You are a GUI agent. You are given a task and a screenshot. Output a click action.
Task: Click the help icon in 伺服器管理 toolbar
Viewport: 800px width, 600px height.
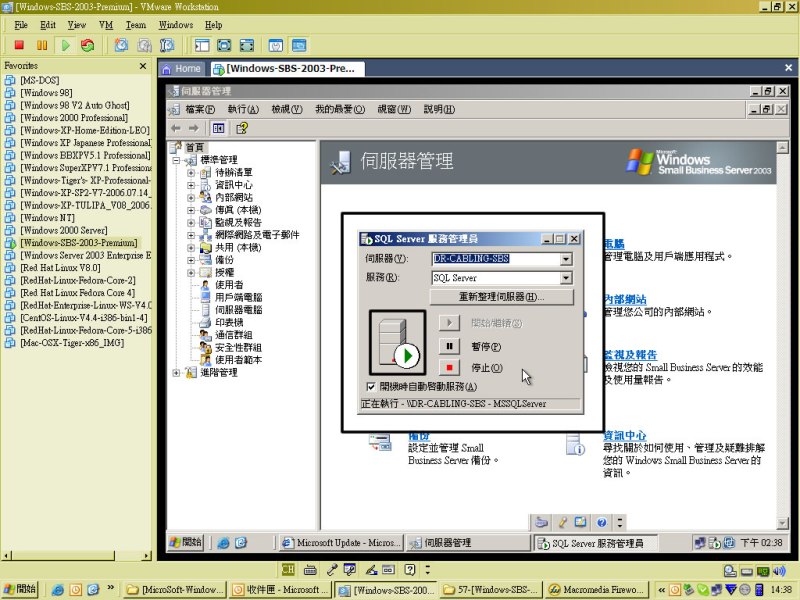[x=242, y=128]
